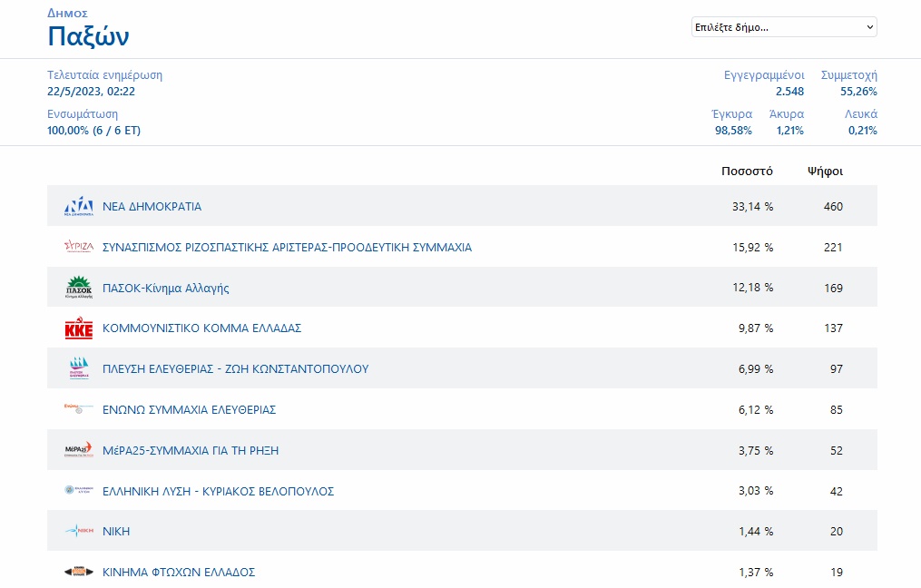Open the 'Επιλέξτε δήμο...' municipality dropdown

coord(784,27)
